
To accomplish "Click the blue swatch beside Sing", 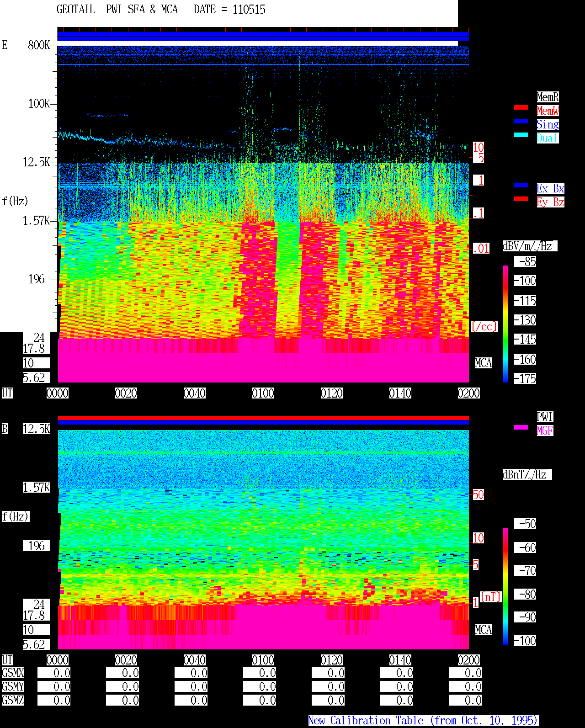I will point(521,121).
